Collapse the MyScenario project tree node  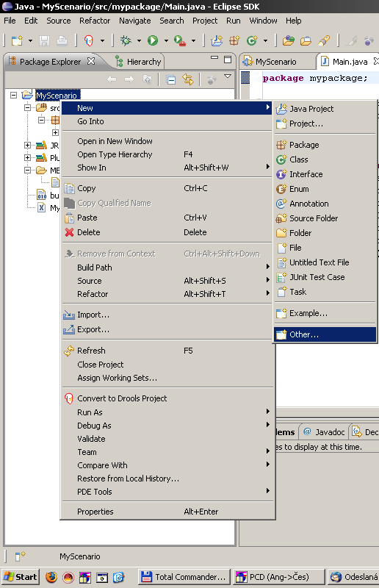click(x=13, y=96)
